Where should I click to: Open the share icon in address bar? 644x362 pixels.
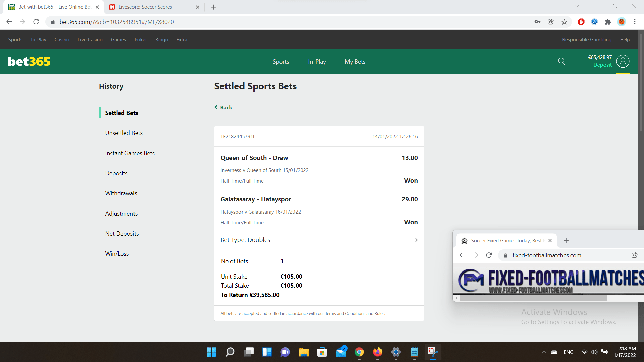click(x=551, y=22)
